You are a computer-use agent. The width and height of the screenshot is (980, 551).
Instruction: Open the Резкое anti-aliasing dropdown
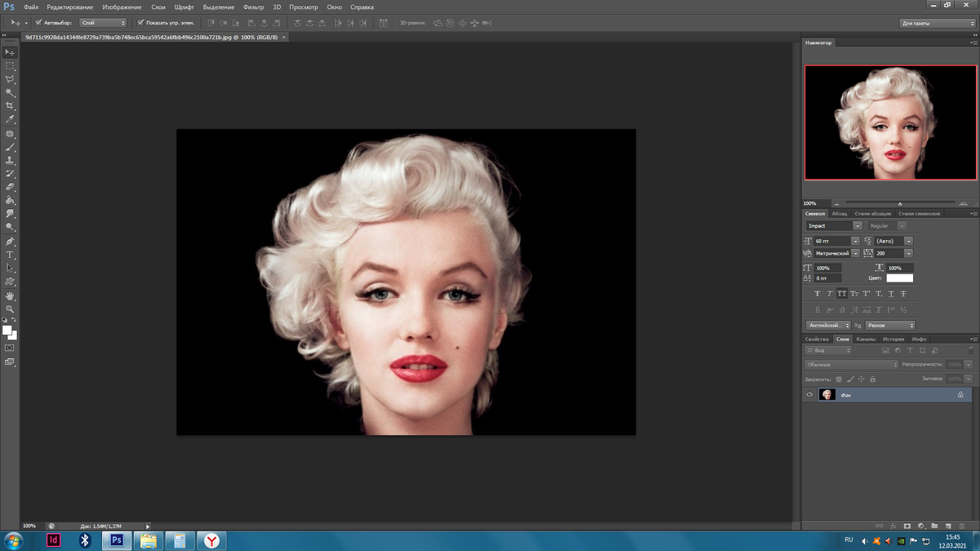click(x=890, y=325)
